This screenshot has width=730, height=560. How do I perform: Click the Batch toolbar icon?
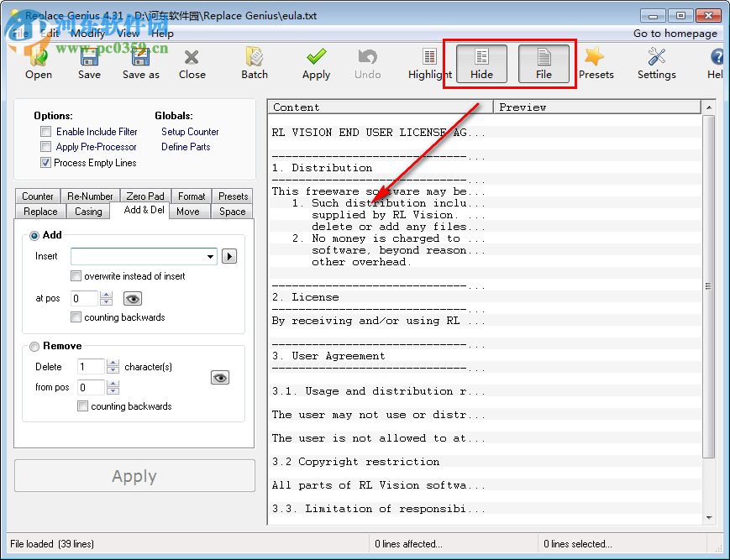(x=255, y=58)
